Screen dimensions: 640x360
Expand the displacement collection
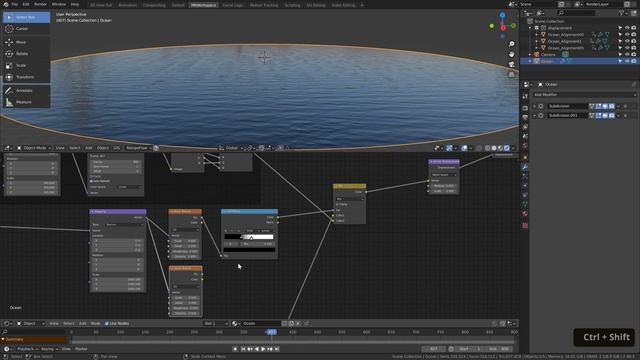[530, 28]
